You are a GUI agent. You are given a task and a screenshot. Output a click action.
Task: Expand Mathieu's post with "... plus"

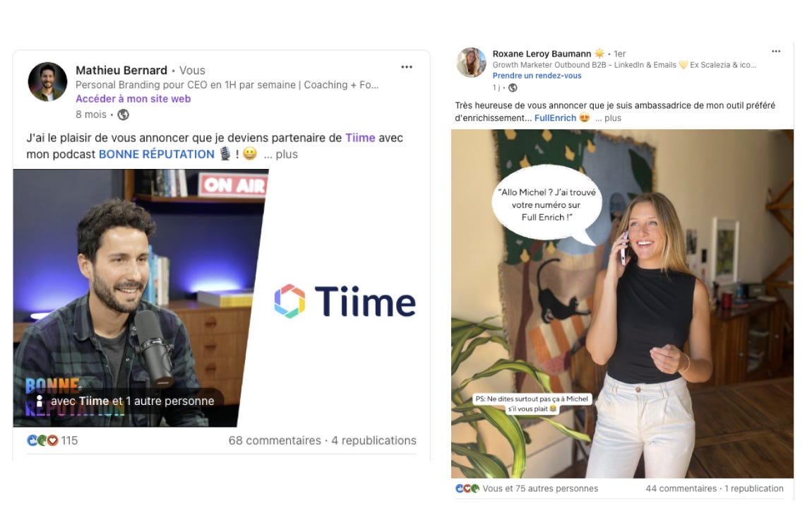point(281,154)
